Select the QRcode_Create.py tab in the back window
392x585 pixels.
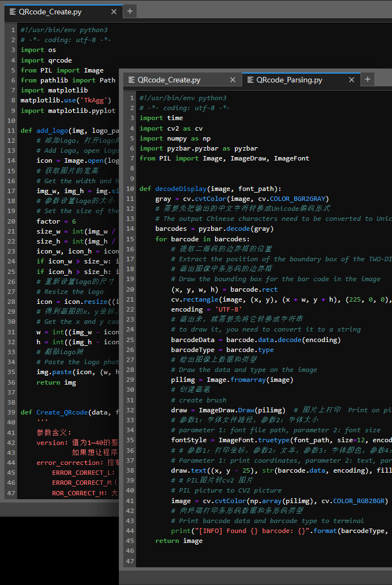pyautogui.click(x=64, y=12)
